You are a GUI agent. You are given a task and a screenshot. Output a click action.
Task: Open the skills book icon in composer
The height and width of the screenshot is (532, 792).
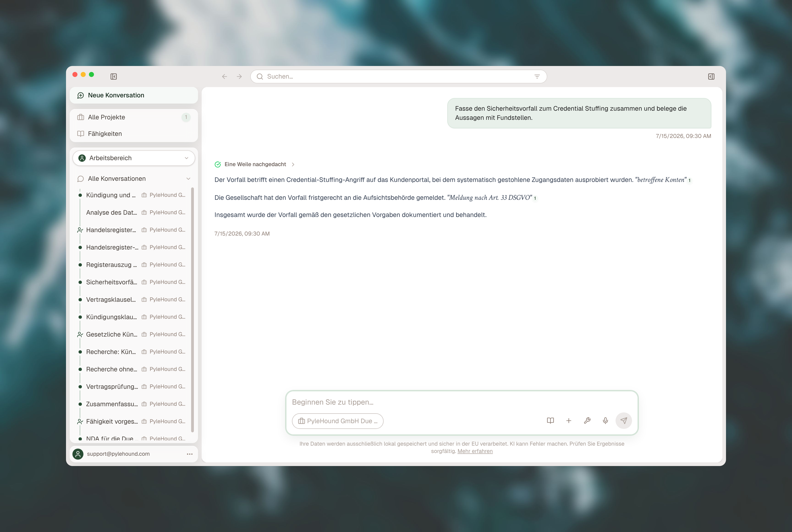[x=550, y=421]
